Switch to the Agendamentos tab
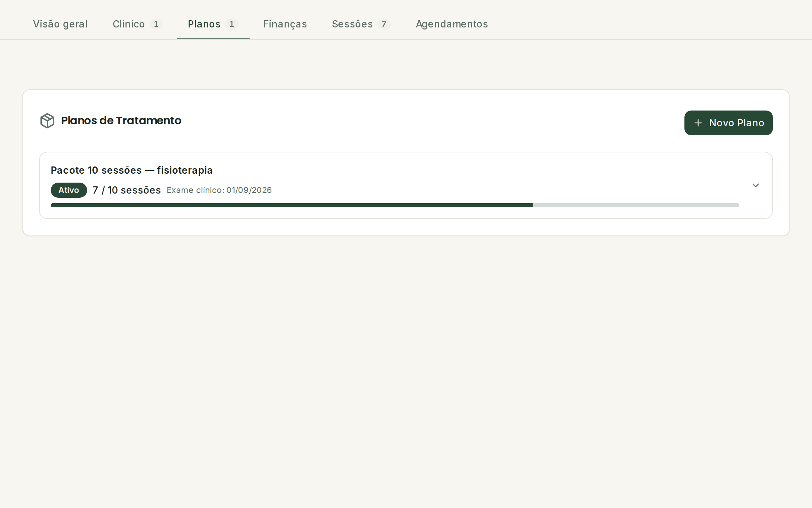 452,24
